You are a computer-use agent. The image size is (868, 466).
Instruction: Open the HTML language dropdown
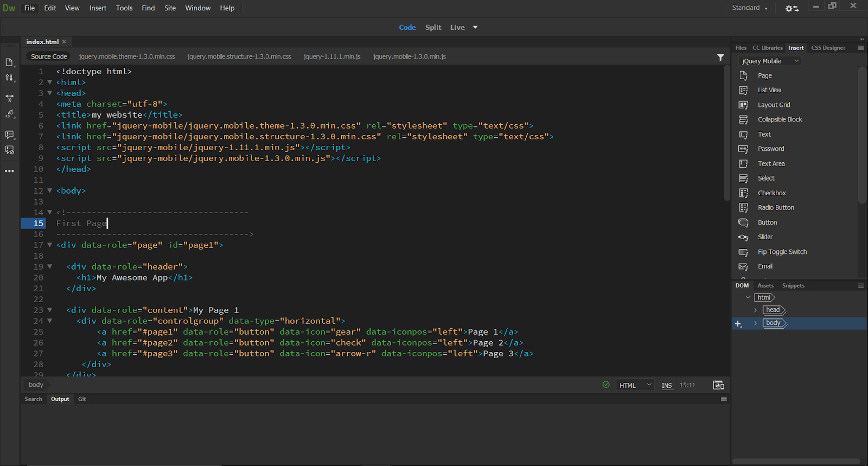(x=635, y=385)
